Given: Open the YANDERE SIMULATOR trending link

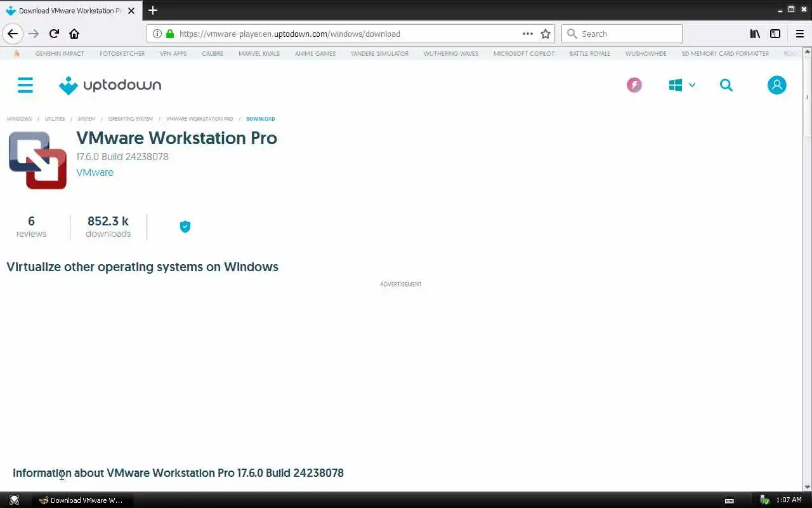Looking at the screenshot, I should tap(379, 53).
